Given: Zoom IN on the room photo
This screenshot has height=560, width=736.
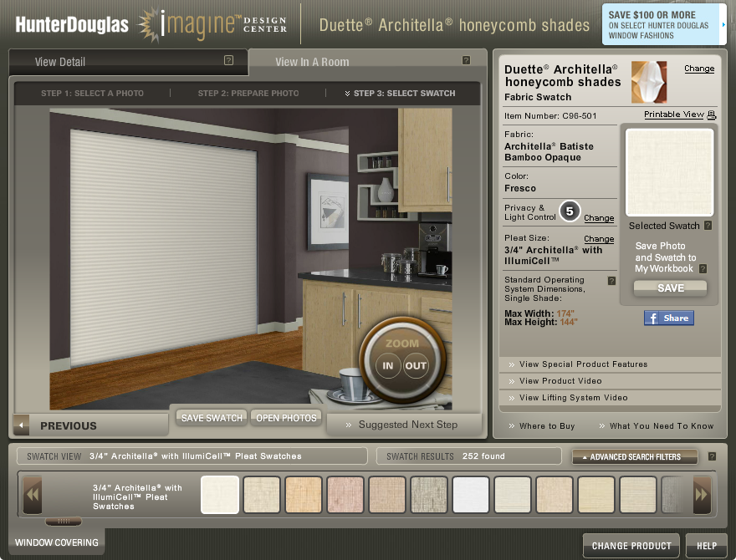Looking at the screenshot, I should click(387, 366).
